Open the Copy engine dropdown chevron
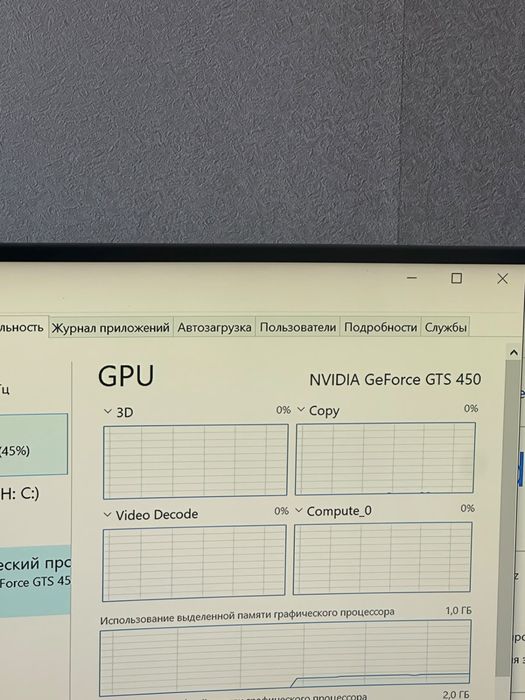This screenshot has width=525, height=700. click(x=301, y=409)
